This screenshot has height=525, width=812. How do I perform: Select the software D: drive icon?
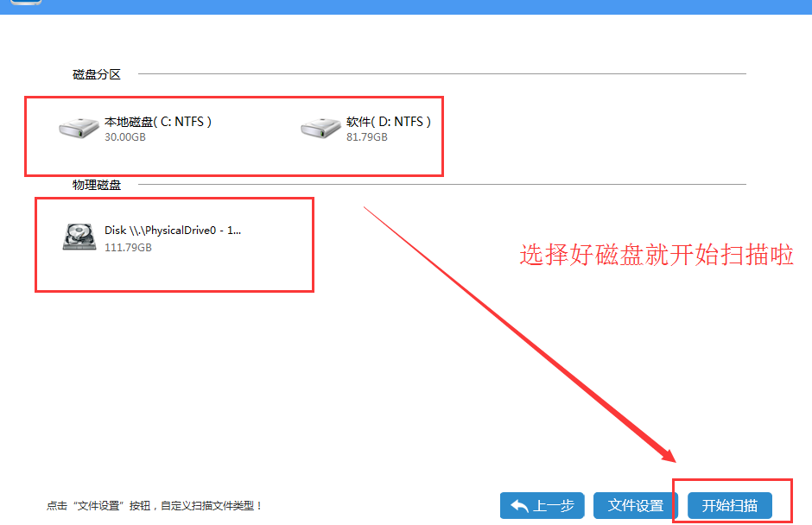click(320, 128)
